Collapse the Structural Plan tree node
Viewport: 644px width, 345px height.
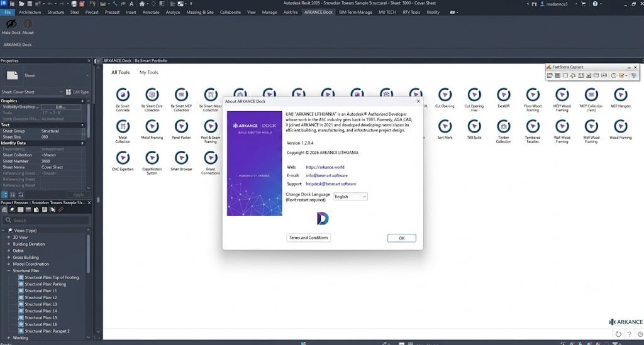[9, 271]
